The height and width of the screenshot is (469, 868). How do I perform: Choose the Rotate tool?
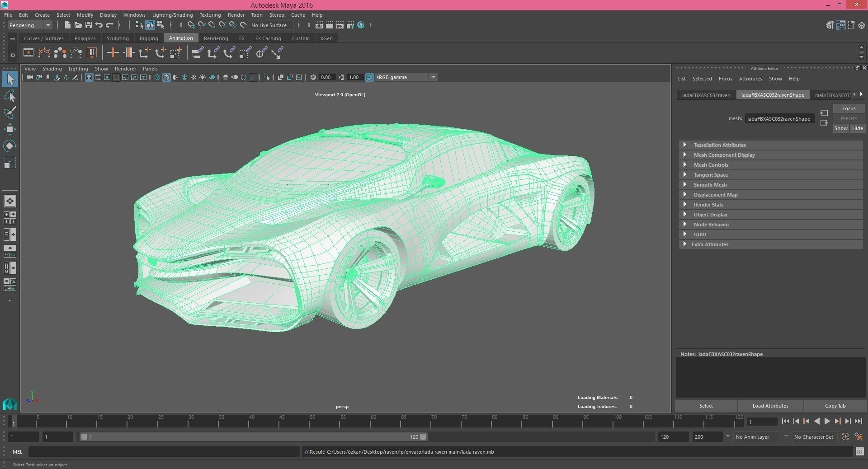[10, 145]
